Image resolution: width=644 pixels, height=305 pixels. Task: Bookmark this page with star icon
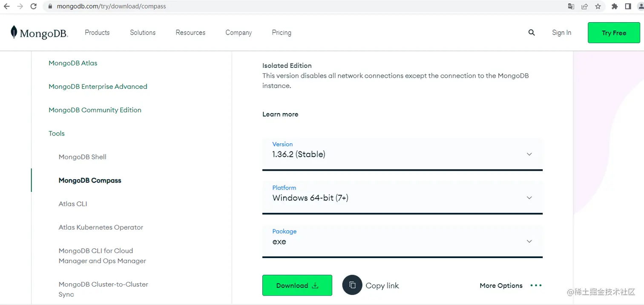(x=598, y=6)
